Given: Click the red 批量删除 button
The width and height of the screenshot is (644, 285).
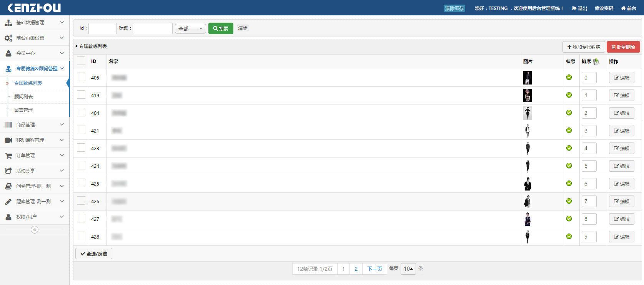Looking at the screenshot, I should coord(623,47).
